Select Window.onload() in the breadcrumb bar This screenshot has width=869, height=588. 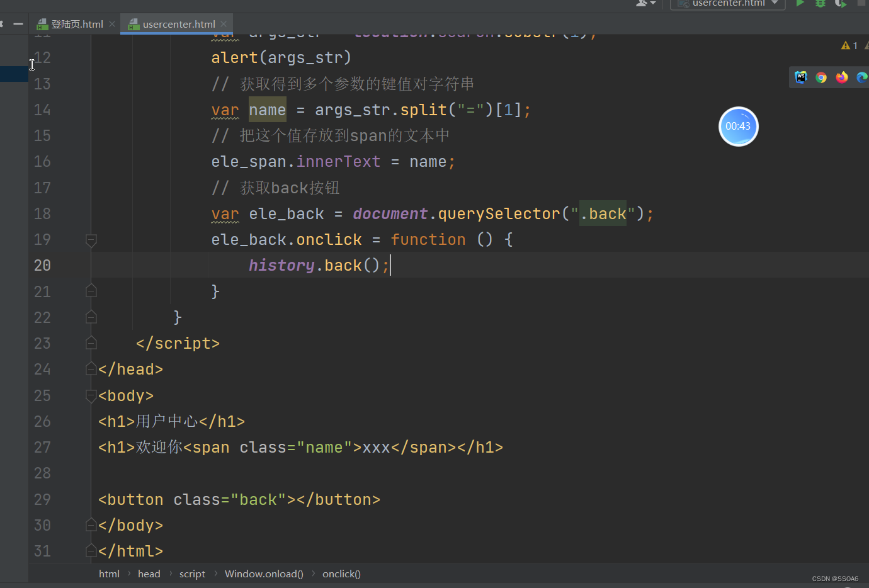tap(264, 574)
